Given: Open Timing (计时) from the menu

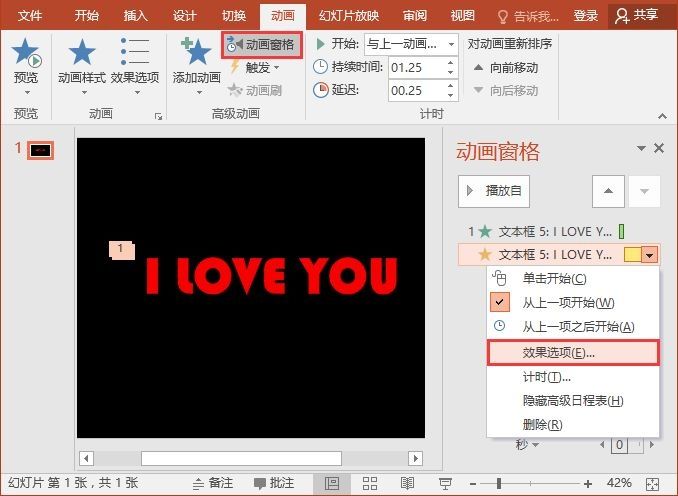Looking at the screenshot, I should 573,377.
